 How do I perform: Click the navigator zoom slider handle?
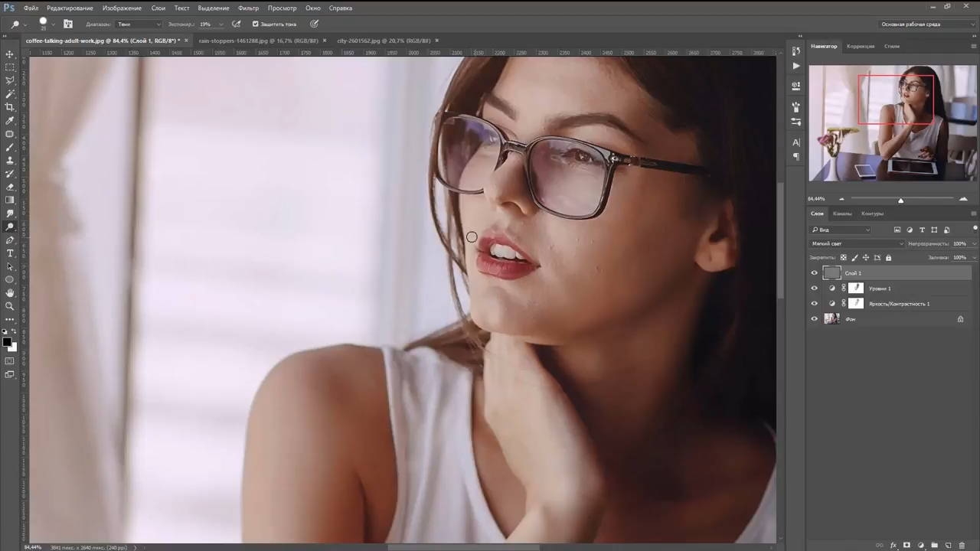tap(900, 201)
